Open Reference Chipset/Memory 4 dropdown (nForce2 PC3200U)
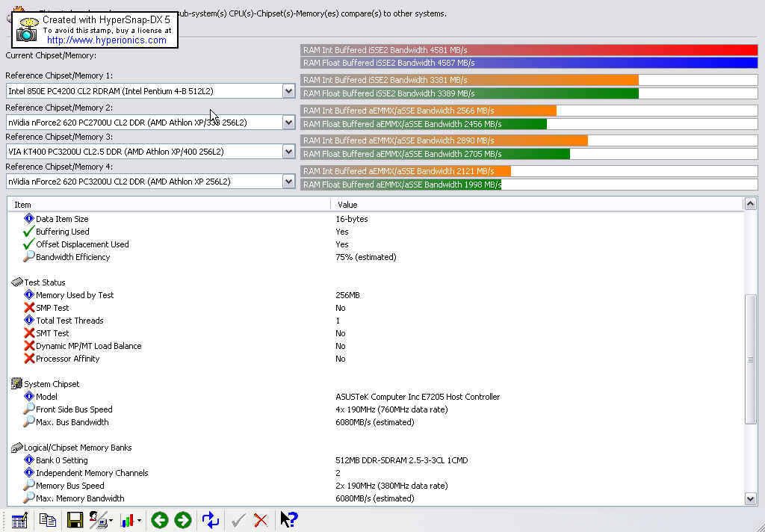765x532 pixels. pyautogui.click(x=288, y=182)
